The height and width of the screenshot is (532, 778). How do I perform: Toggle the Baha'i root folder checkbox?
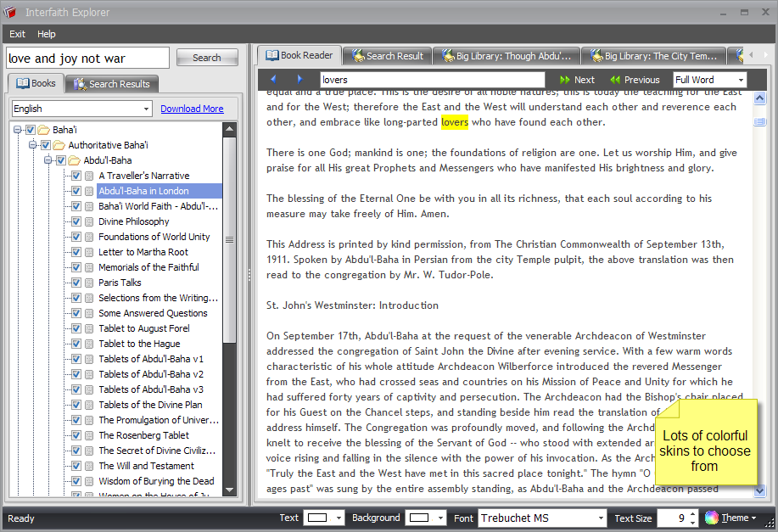point(31,130)
